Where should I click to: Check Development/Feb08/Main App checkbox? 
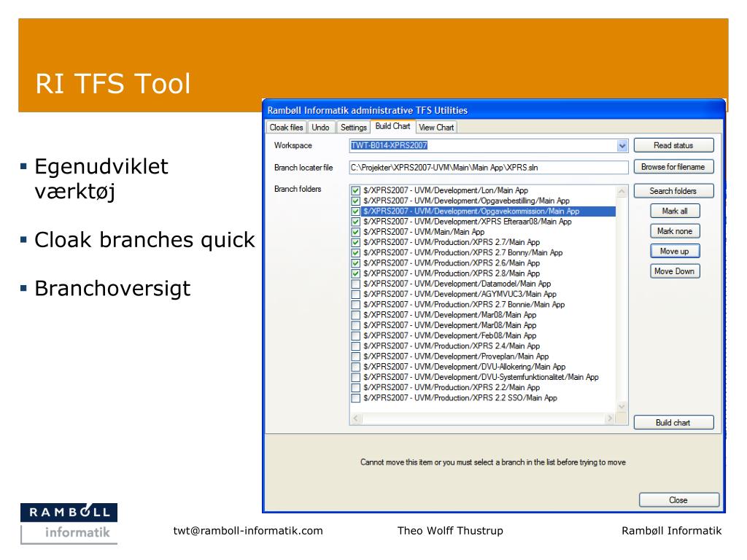click(355, 335)
